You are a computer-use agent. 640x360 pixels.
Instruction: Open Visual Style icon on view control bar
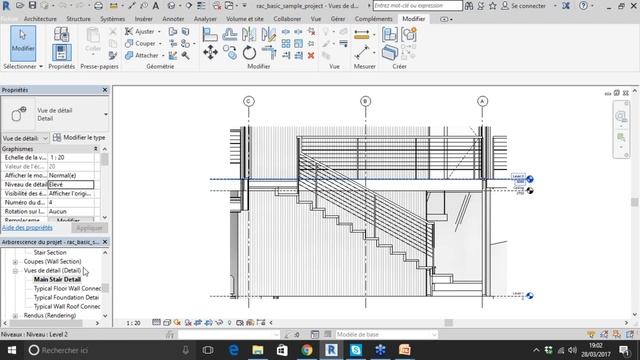167,322
